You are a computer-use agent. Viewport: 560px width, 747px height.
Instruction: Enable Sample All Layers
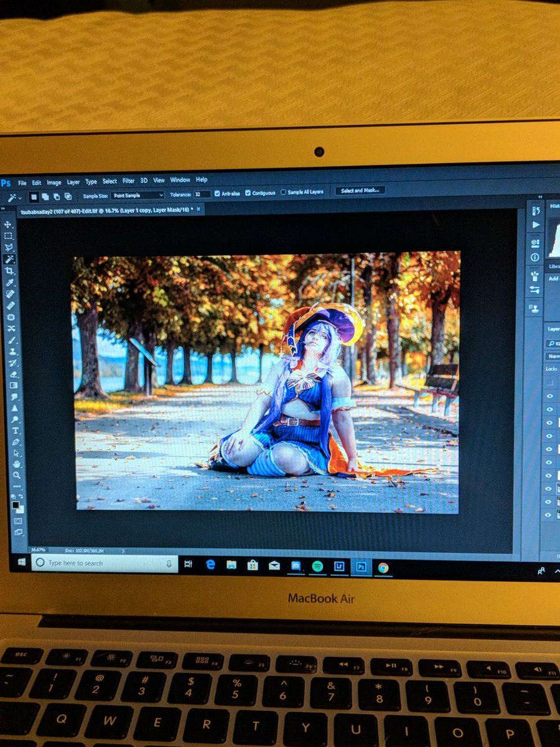point(283,192)
